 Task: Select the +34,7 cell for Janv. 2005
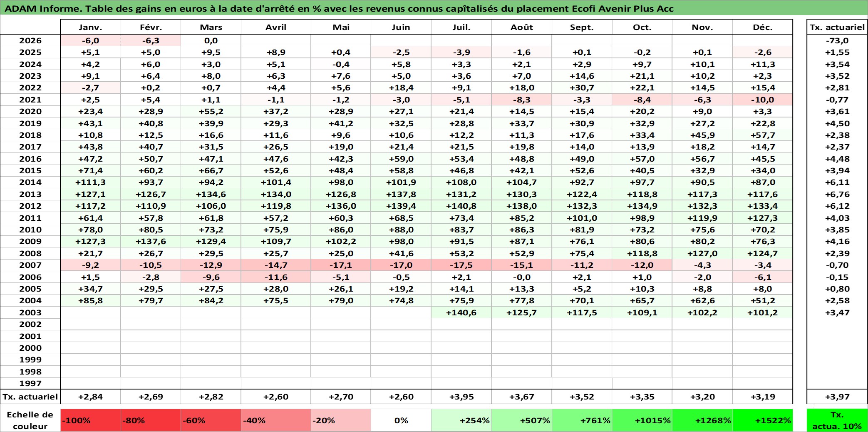pyautogui.click(x=91, y=289)
